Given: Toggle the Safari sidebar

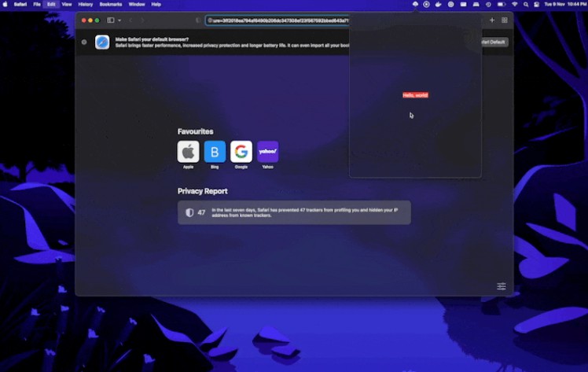Looking at the screenshot, I should (x=110, y=20).
